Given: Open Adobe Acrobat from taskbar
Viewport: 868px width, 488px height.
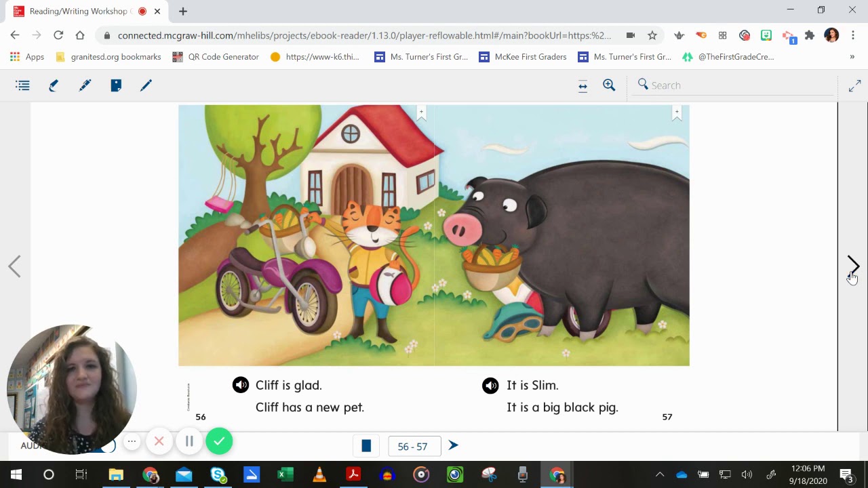Looking at the screenshot, I should coord(353,474).
